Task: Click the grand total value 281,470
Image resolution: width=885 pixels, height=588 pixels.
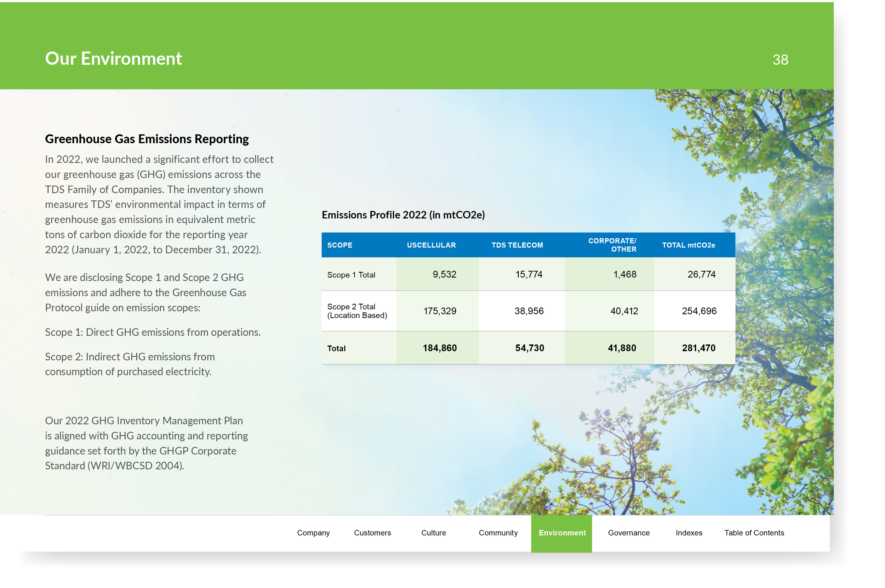Action: [x=698, y=348]
